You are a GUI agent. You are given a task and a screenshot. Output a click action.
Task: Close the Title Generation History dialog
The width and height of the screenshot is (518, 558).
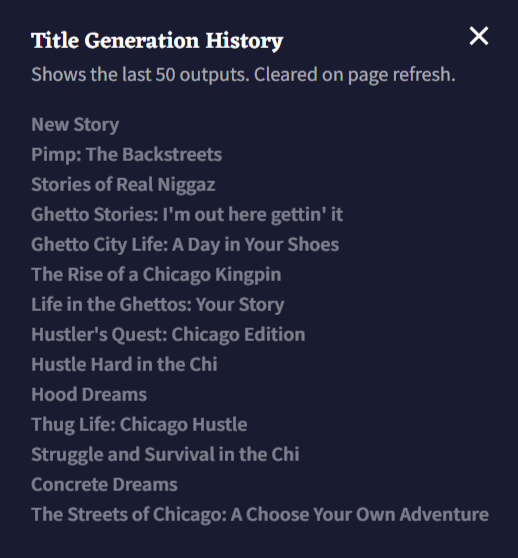click(x=479, y=36)
